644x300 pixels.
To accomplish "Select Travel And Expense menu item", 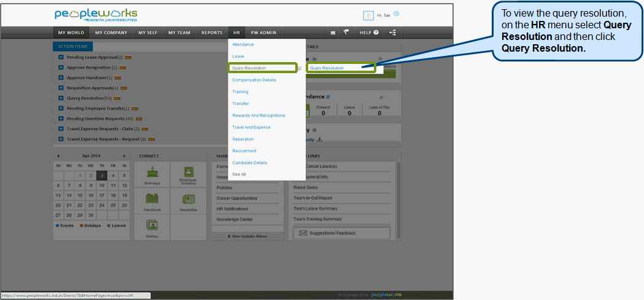I will pyautogui.click(x=251, y=127).
